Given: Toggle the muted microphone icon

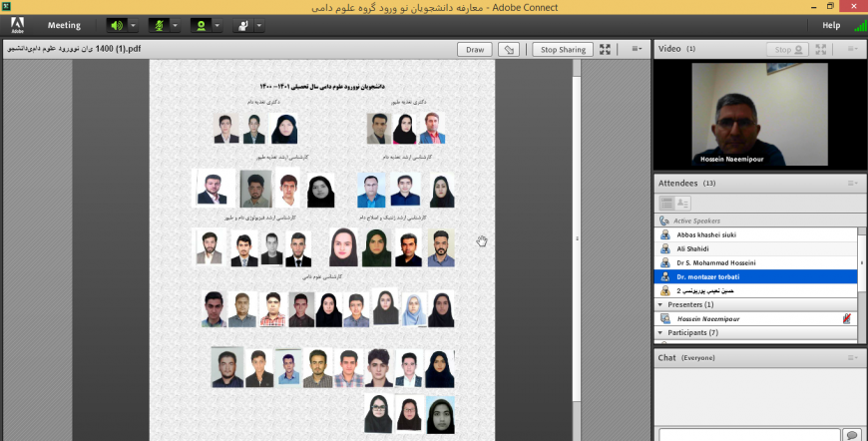Looking at the screenshot, I should pyautogui.click(x=159, y=25).
